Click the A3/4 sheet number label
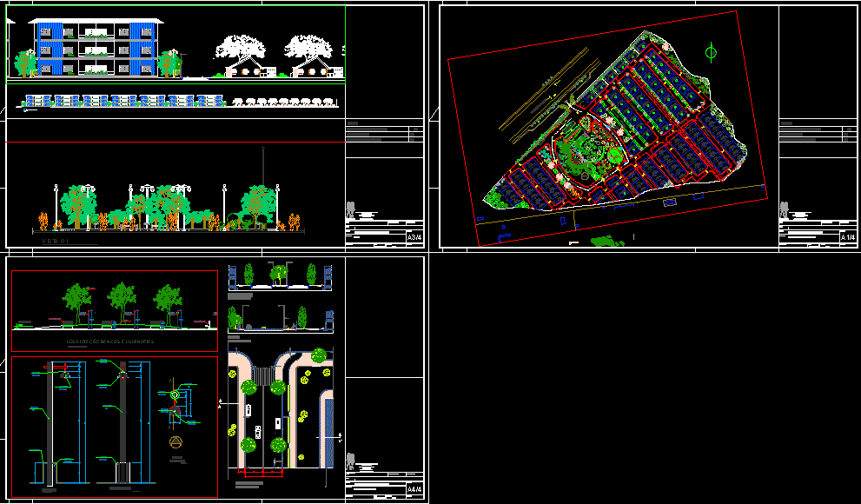Viewport: 861px width, 504px height. (x=414, y=237)
